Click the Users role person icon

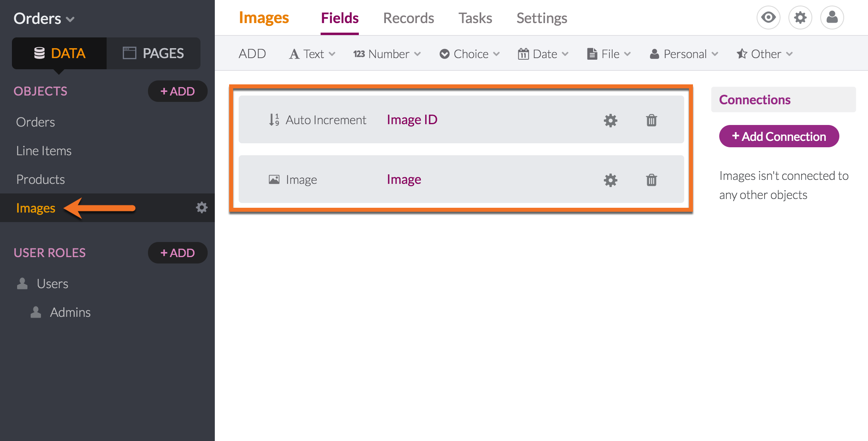click(22, 283)
